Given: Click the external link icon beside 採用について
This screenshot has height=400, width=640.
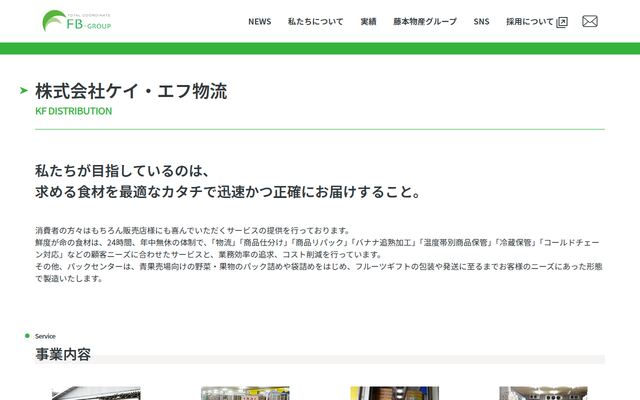Looking at the screenshot, I should click(x=562, y=22).
